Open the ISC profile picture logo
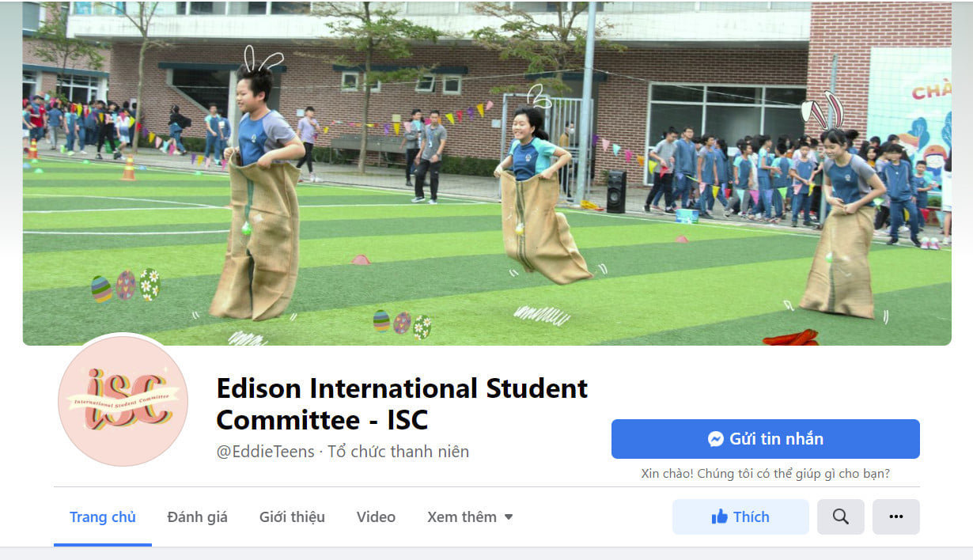This screenshot has height=560, width=973. (x=123, y=401)
